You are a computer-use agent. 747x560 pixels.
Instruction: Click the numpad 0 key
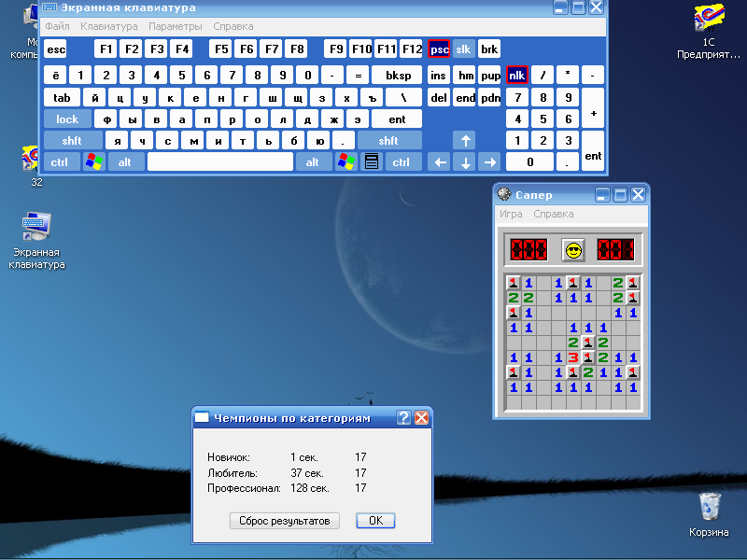pyautogui.click(x=529, y=161)
